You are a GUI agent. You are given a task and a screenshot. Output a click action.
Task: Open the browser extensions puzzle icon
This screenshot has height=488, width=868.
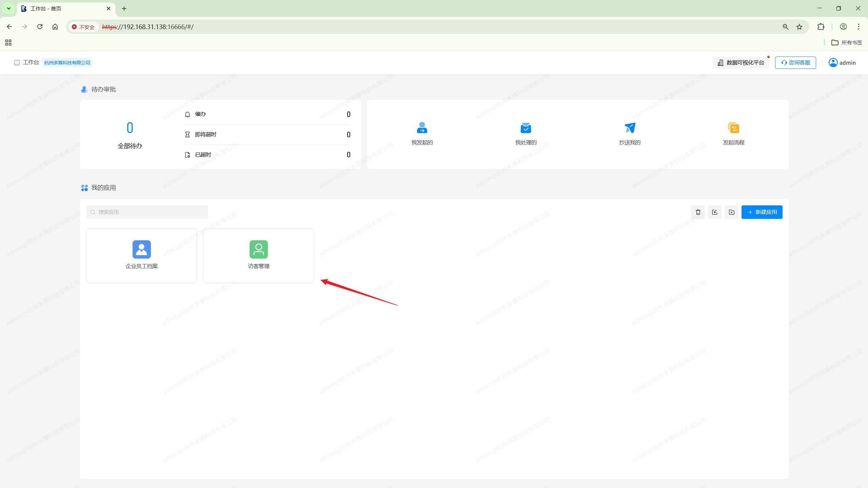point(821,27)
